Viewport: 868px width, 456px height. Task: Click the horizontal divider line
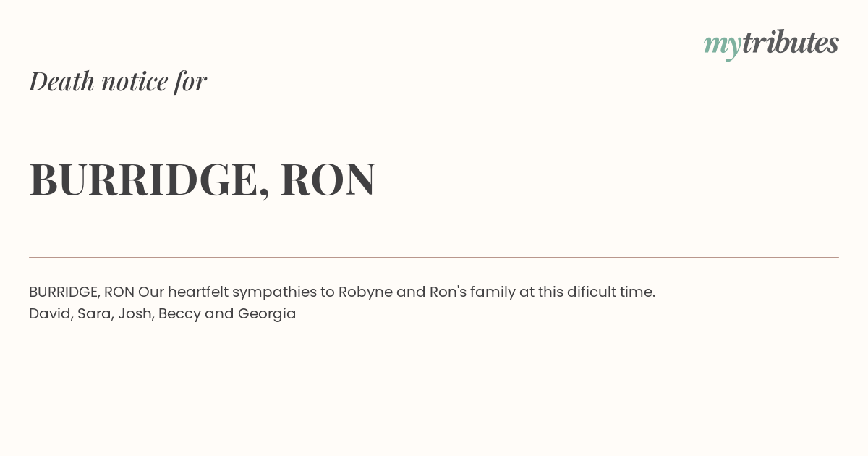tap(434, 257)
